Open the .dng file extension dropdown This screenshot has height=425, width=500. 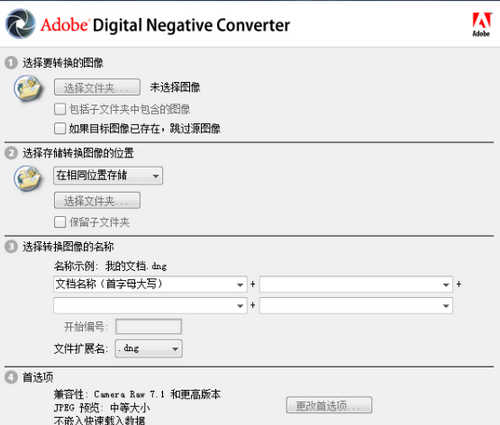pos(149,349)
